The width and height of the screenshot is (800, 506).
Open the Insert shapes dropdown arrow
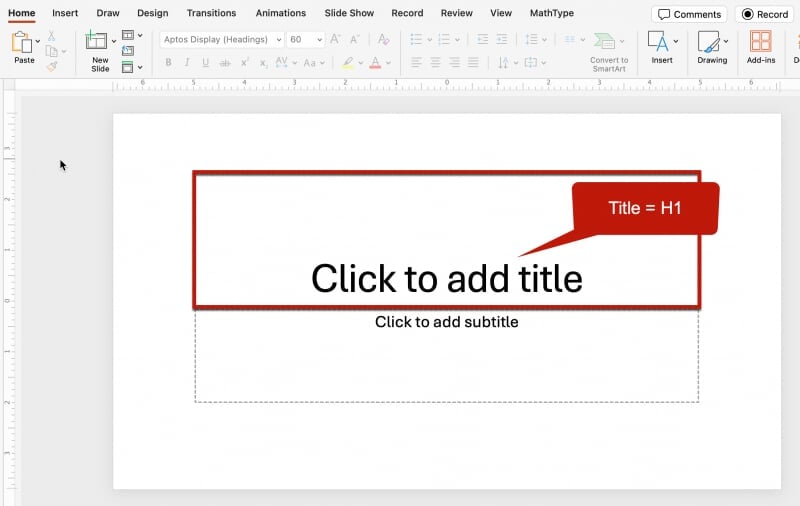[x=676, y=41]
